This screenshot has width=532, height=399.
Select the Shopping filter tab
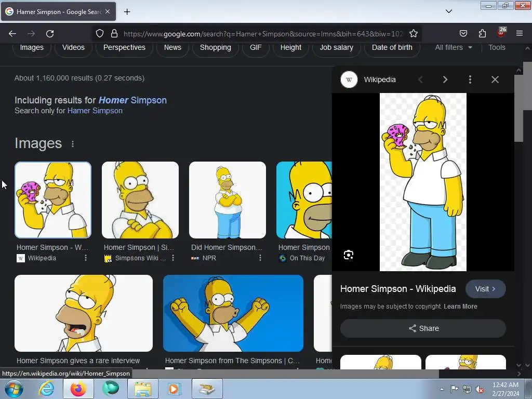[x=216, y=47]
